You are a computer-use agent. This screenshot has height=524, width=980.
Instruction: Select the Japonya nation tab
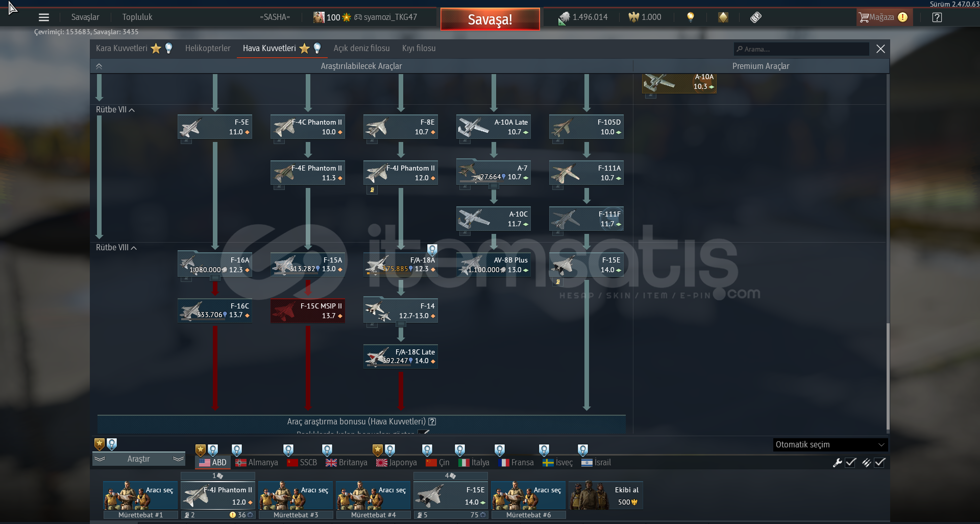click(397, 463)
